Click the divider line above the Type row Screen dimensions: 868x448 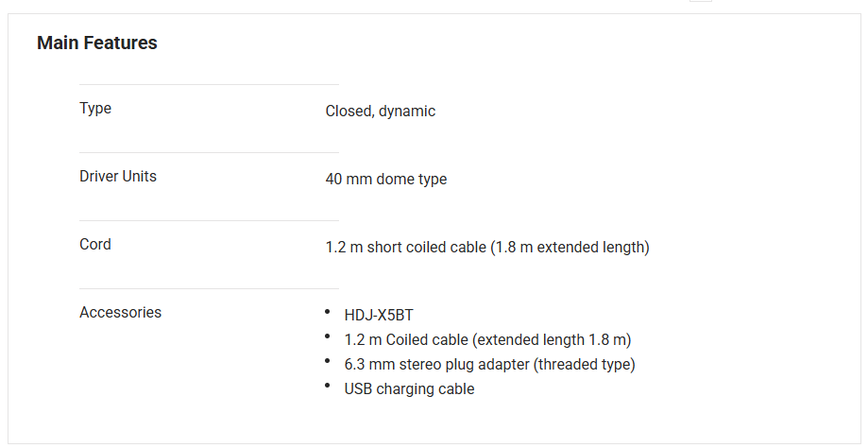coord(209,85)
